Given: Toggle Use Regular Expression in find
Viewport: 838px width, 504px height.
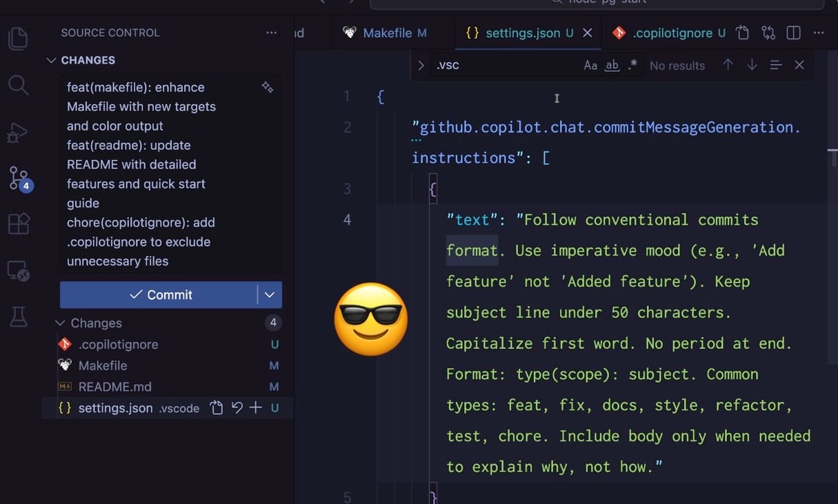Looking at the screenshot, I should pyautogui.click(x=632, y=65).
